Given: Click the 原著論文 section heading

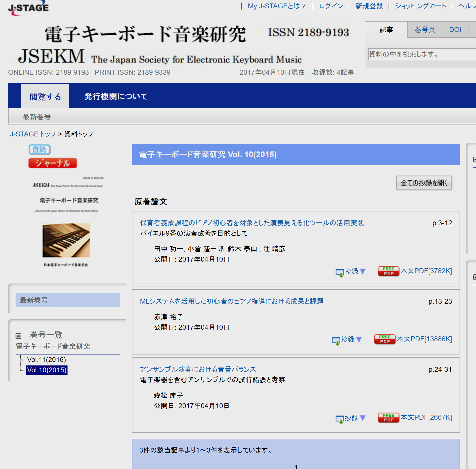Looking at the screenshot, I should click(x=151, y=202).
